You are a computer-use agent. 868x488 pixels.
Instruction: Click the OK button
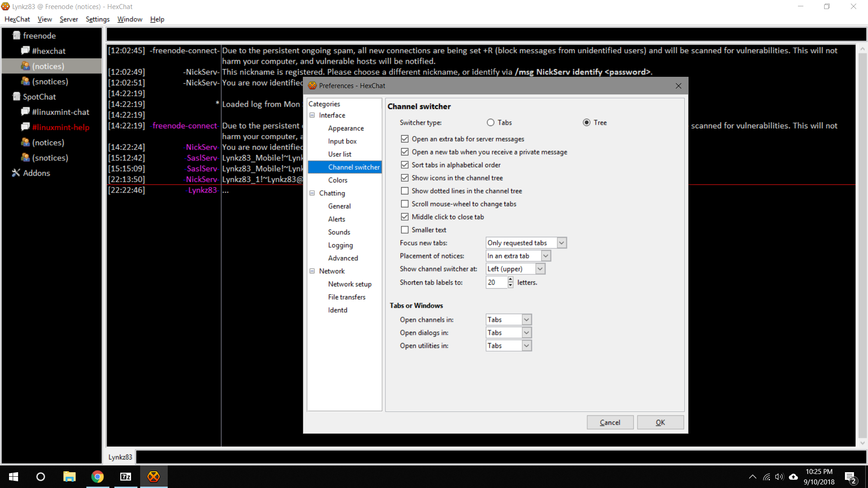point(660,422)
